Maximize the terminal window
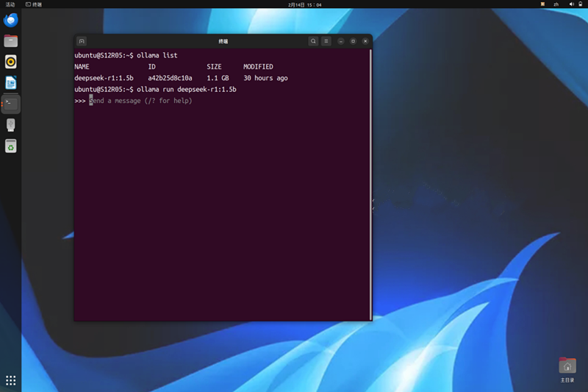The width and height of the screenshot is (588, 392). click(353, 41)
